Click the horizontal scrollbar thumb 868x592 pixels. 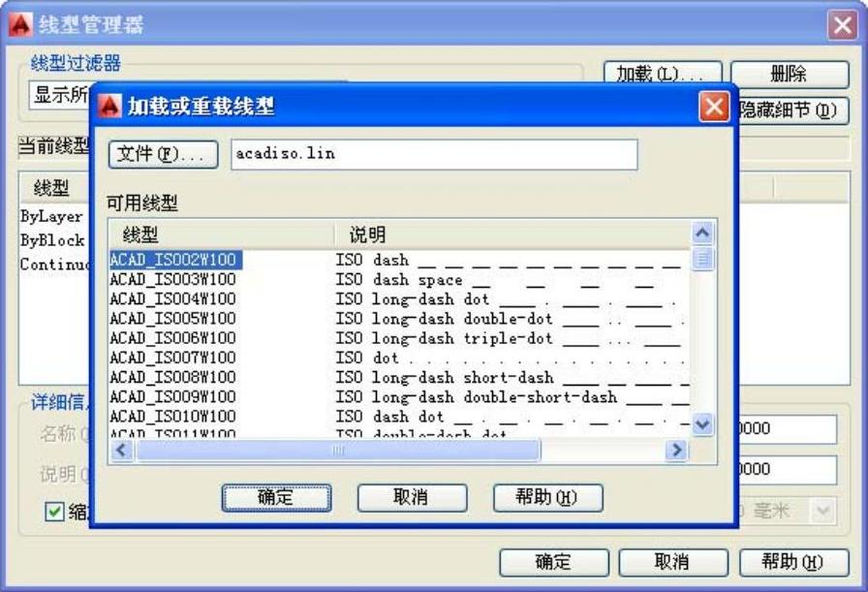[x=338, y=451]
